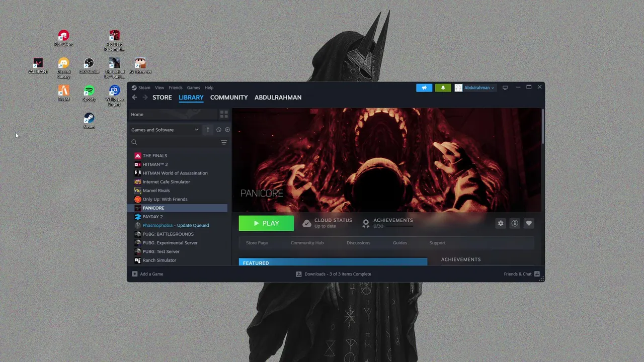Open the collections grid view icon

click(224, 114)
